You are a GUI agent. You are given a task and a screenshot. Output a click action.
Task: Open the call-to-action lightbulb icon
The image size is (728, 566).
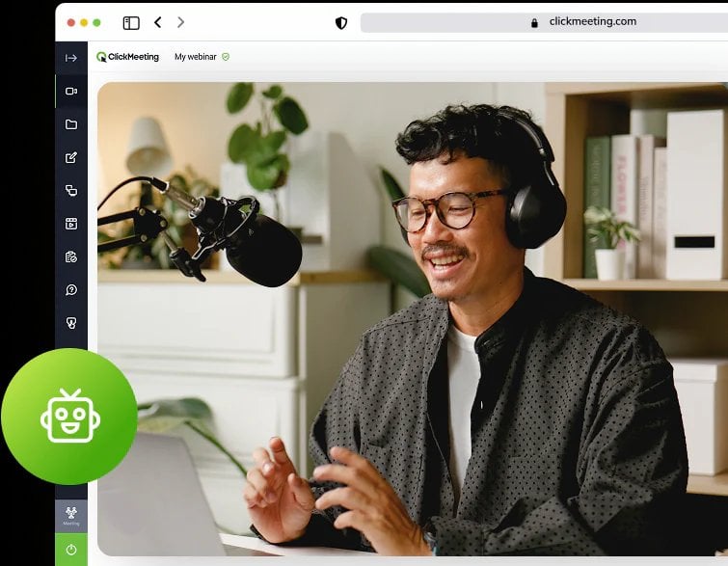pos(71,323)
